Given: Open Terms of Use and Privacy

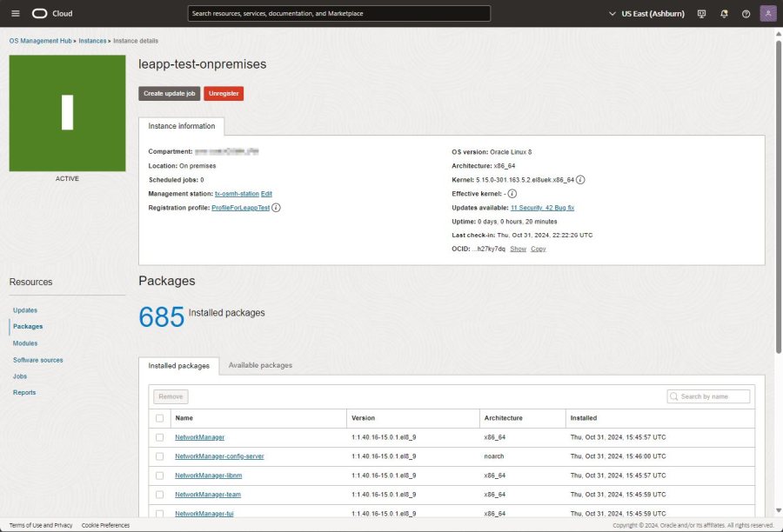Looking at the screenshot, I should coord(41,526).
